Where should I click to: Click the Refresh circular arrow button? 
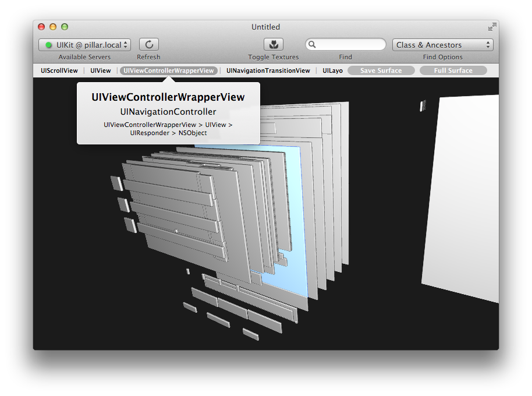point(149,44)
